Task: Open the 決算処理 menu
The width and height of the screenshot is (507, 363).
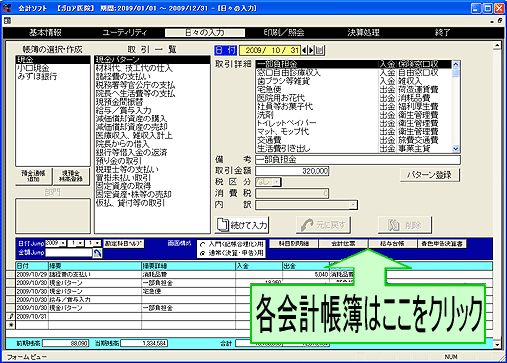Action: pyautogui.click(x=363, y=32)
